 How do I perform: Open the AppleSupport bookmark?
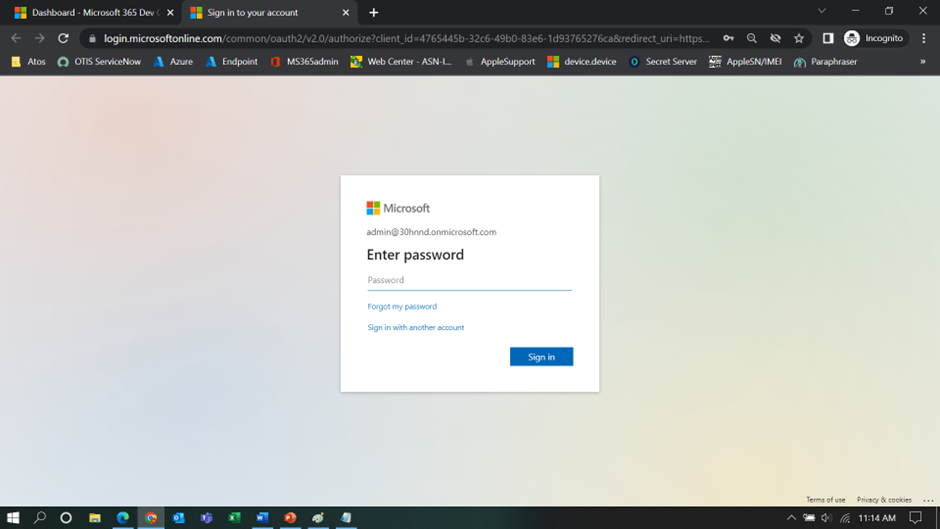[500, 62]
